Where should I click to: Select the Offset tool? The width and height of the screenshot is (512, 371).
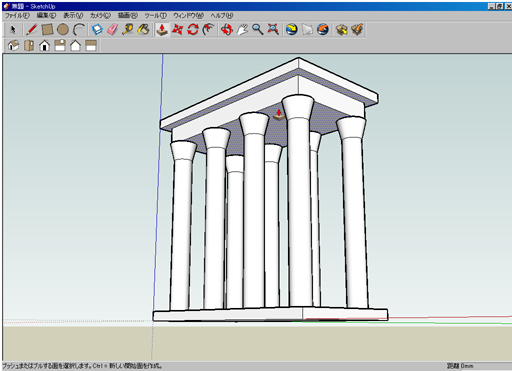pyautogui.click(x=209, y=30)
